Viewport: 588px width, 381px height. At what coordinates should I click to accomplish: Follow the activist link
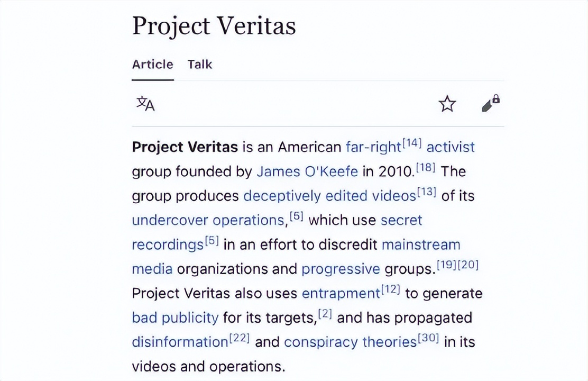coord(451,147)
